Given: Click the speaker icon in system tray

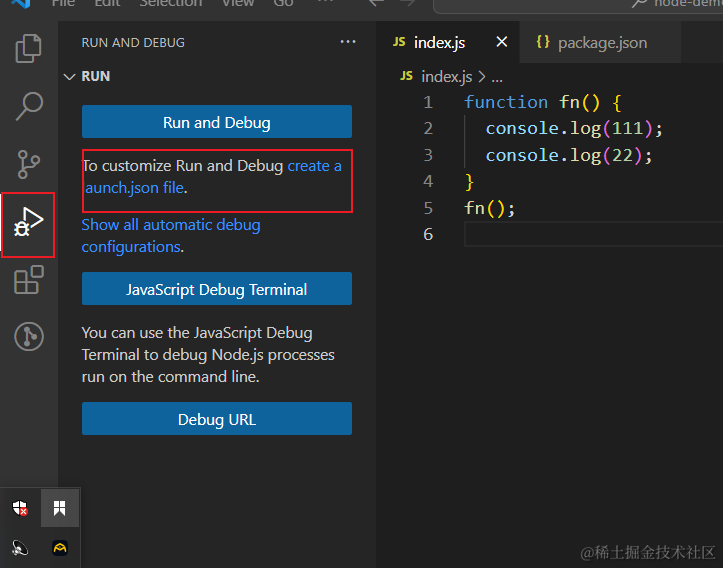Looking at the screenshot, I should pyautogui.click(x=20, y=546).
